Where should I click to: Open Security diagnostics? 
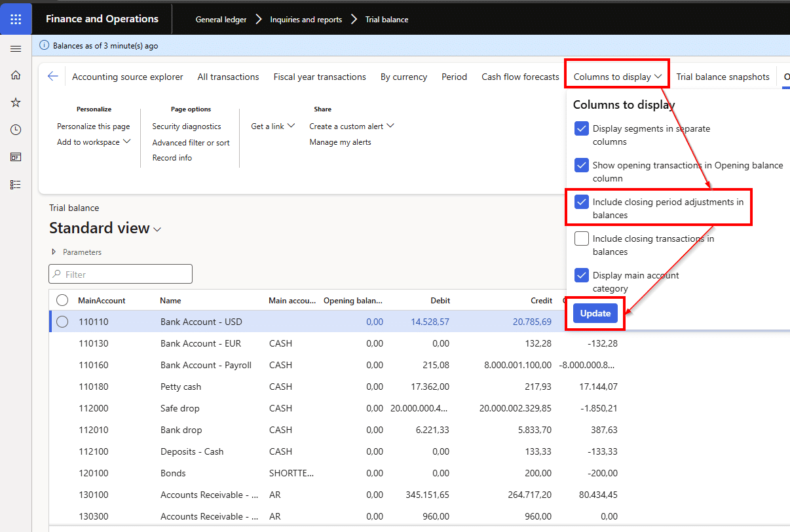pos(187,126)
